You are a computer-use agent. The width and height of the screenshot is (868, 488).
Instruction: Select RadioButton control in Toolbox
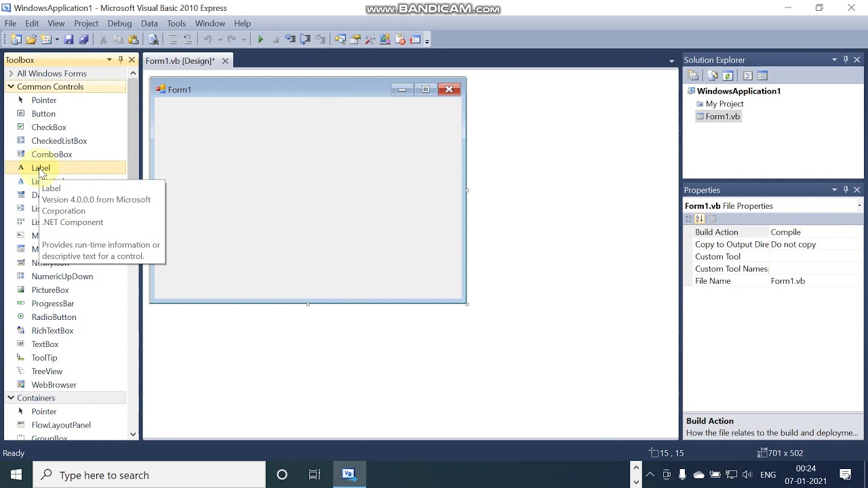[x=54, y=317]
